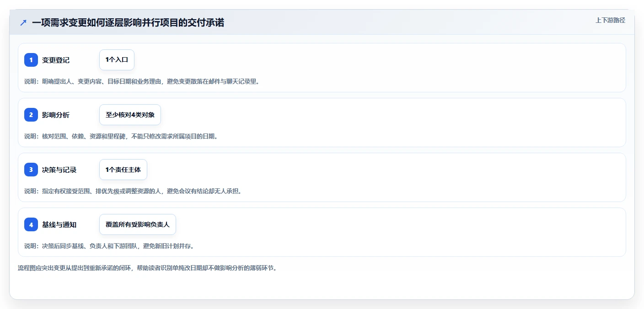Select the "覆盖所有受影响负责人" pill
The height and width of the screenshot is (309, 644).
(138, 224)
